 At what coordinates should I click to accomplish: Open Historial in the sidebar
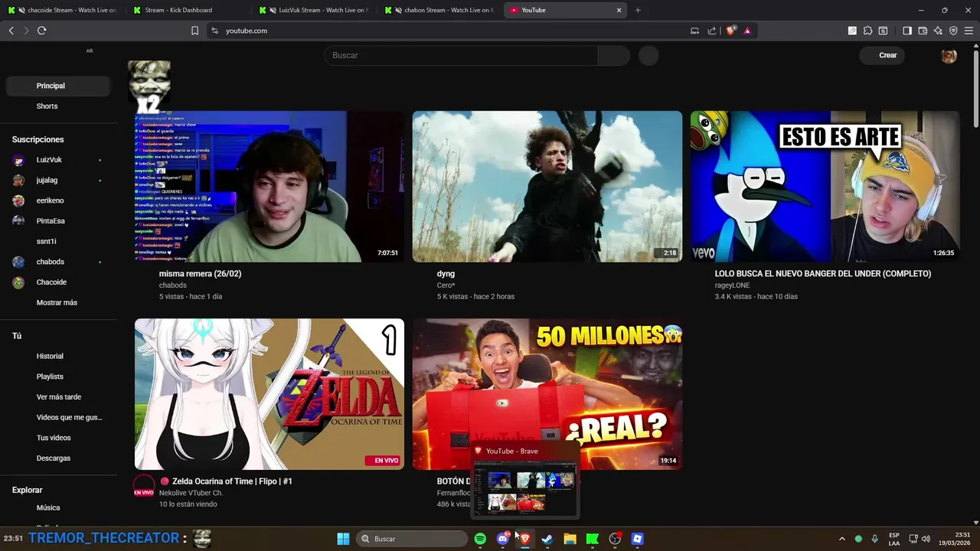click(x=58, y=356)
